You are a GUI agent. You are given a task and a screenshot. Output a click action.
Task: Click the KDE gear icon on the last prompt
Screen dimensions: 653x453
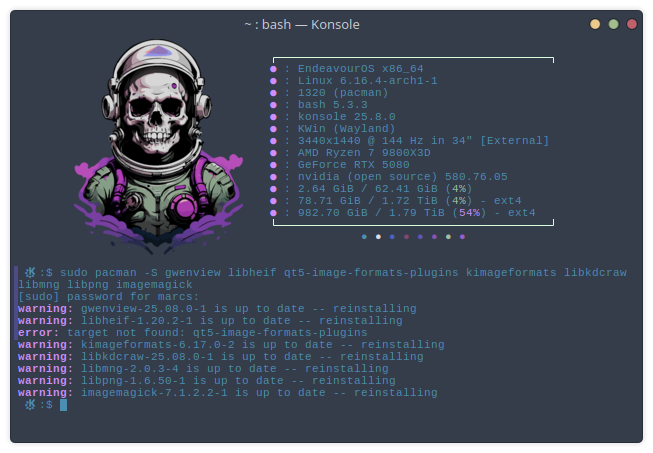coord(30,405)
